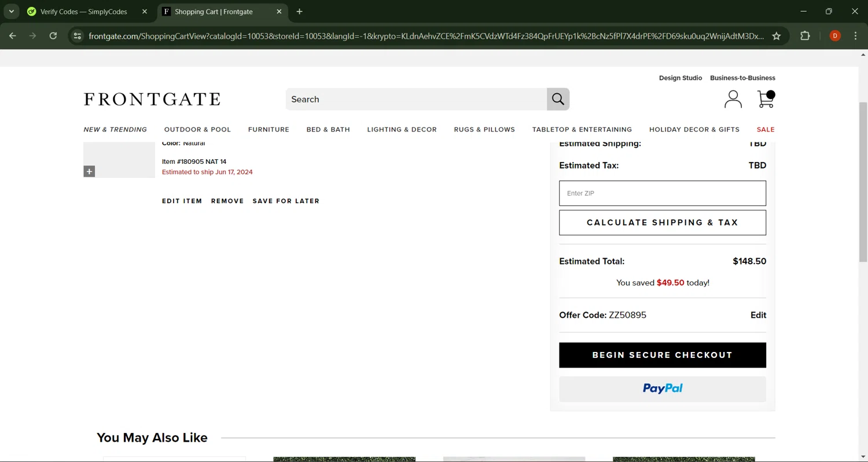This screenshot has width=868, height=462.
Task: Click the product thumbnail image
Action: (x=119, y=160)
